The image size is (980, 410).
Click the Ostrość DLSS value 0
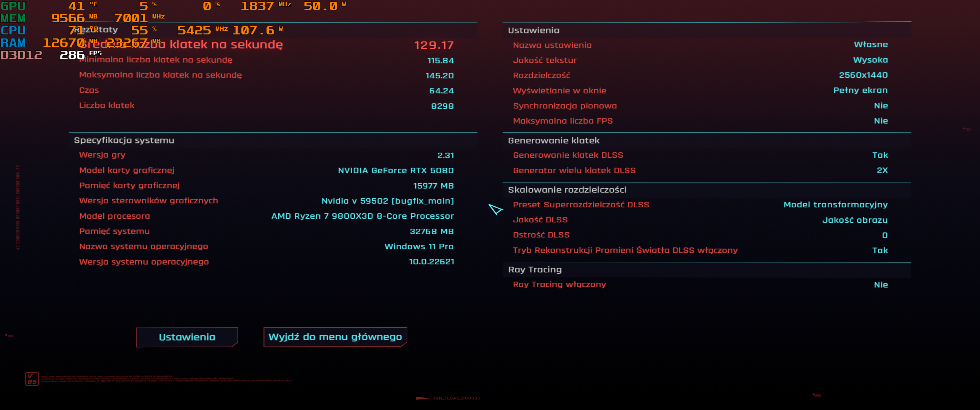tap(885, 235)
